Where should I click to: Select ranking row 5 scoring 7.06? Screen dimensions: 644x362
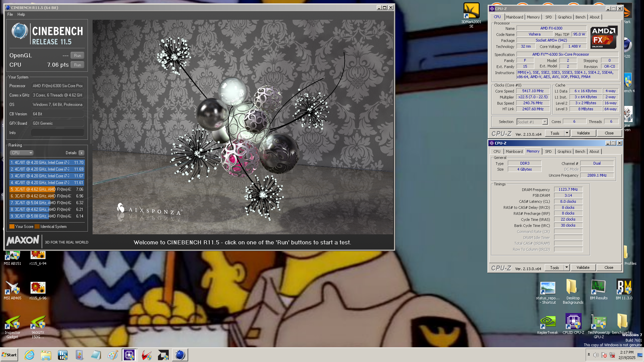click(x=47, y=189)
